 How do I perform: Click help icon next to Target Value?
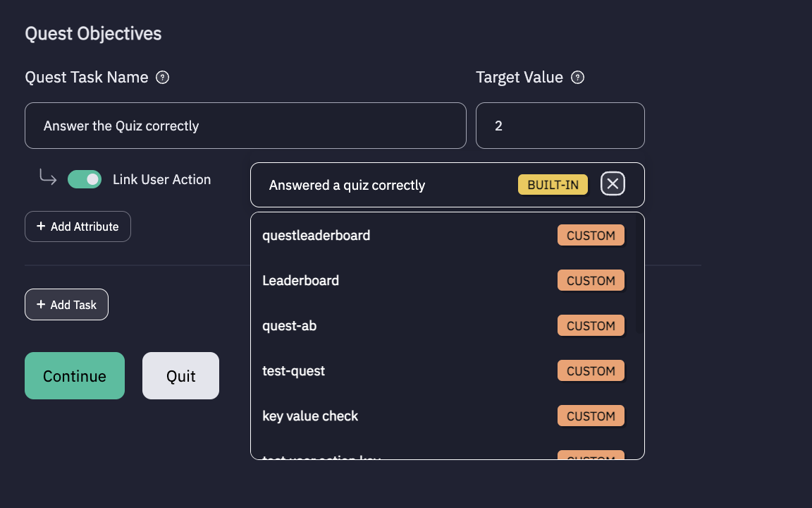click(x=577, y=78)
